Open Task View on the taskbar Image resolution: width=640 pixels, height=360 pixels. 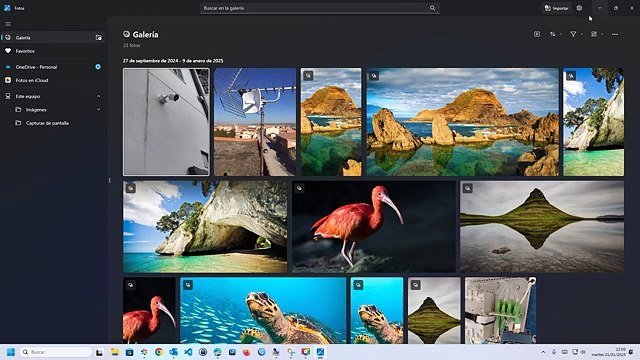pos(99,352)
